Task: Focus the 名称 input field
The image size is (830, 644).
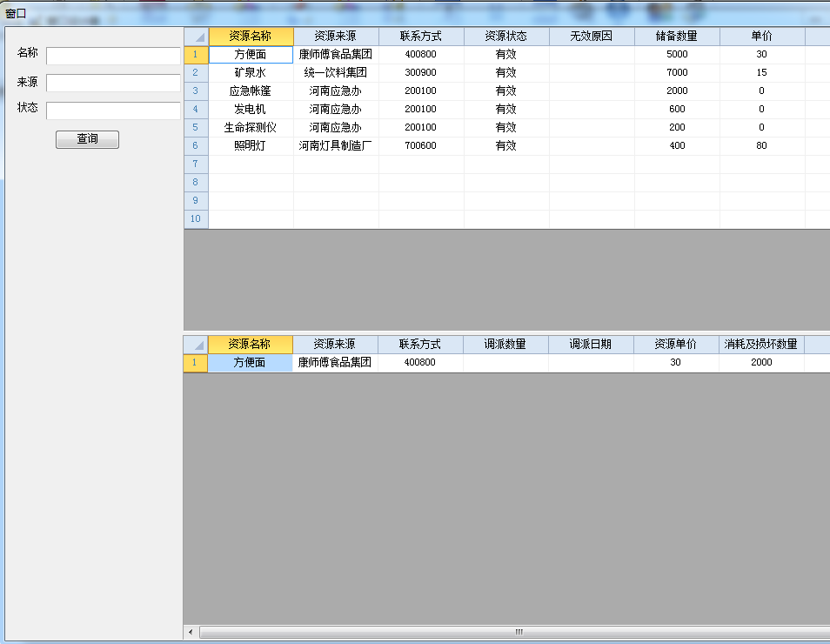Action: [113, 56]
